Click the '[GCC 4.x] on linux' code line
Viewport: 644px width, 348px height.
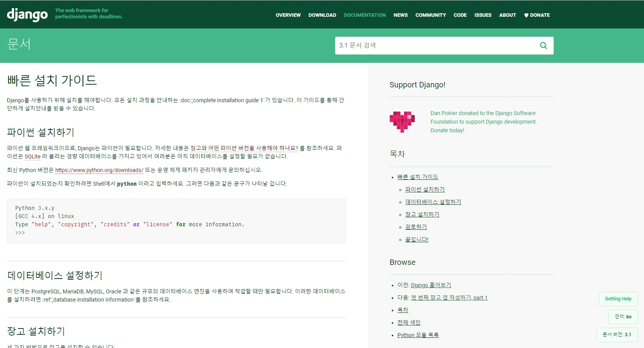tap(45, 217)
